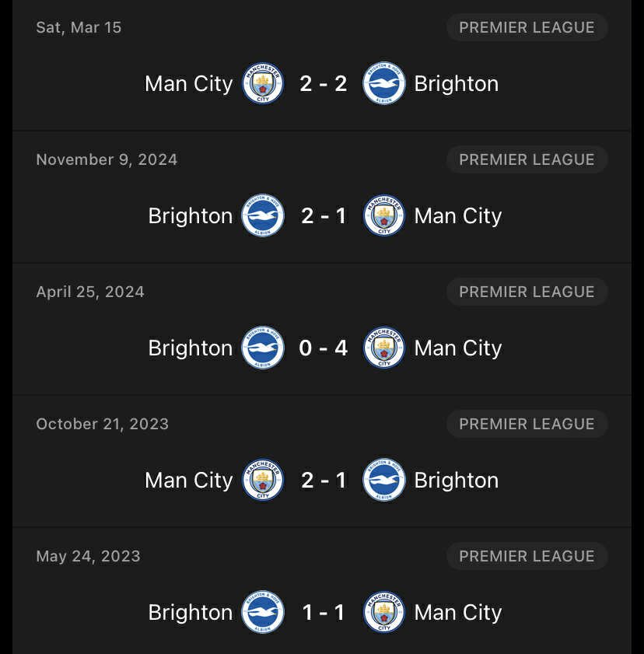This screenshot has height=654, width=644.
Task: Tap Man City crest in May 24, 2023 match
Action: (x=384, y=613)
